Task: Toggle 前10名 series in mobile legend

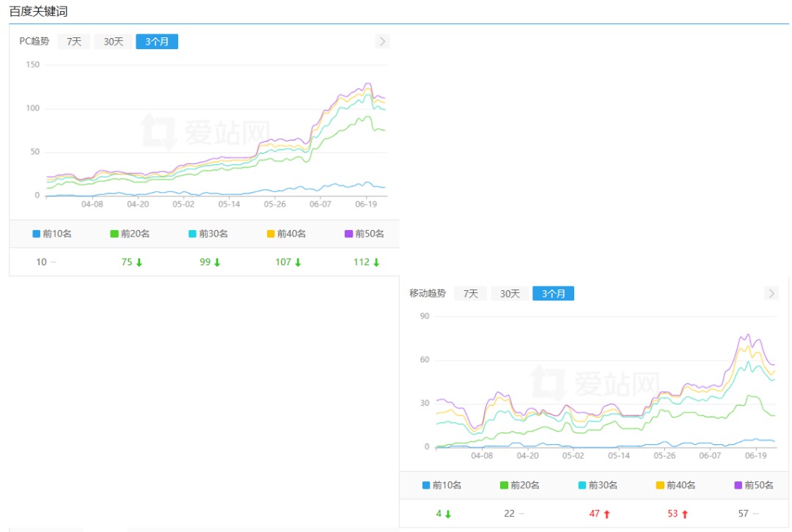Action: pyautogui.click(x=441, y=485)
